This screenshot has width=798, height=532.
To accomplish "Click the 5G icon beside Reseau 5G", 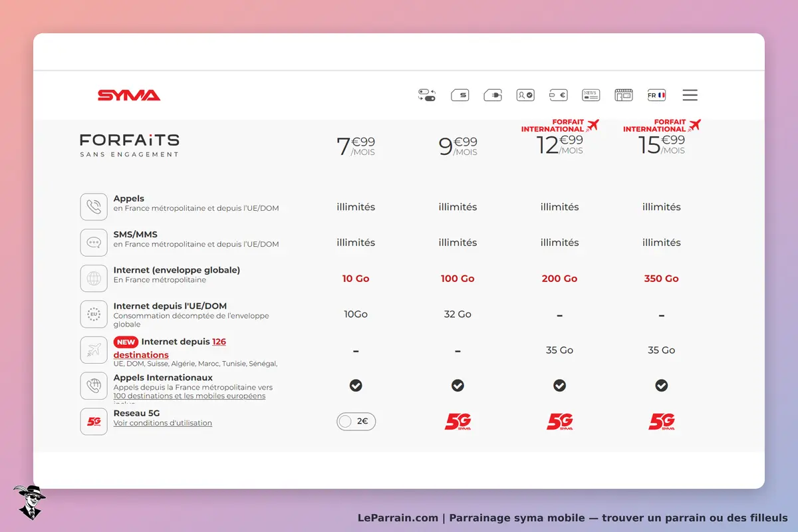I will pyautogui.click(x=94, y=422).
